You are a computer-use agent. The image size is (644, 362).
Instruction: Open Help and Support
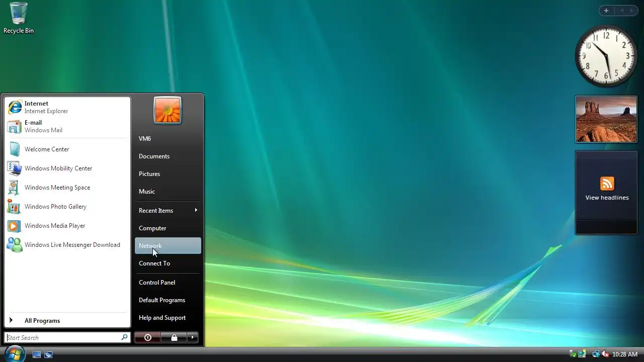coord(168,317)
